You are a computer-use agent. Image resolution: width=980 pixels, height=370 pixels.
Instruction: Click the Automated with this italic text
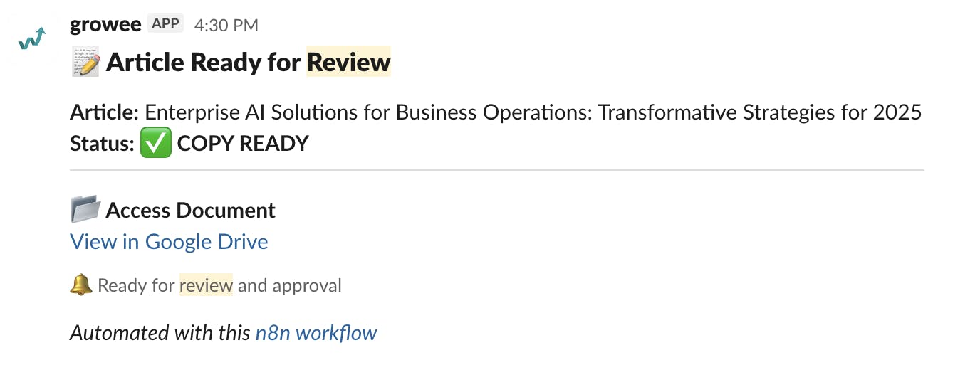point(160,332)
